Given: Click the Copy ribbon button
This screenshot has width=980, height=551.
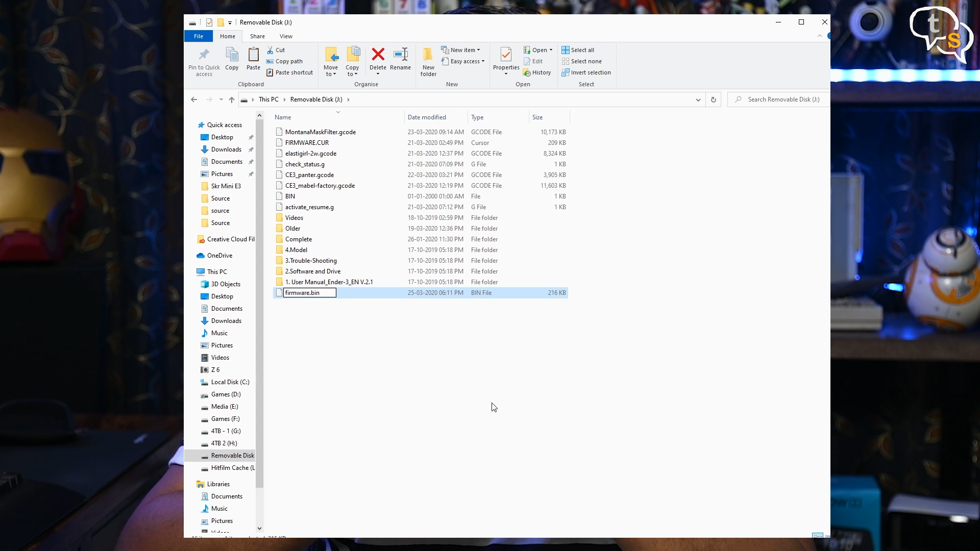Looking at the screenshot, I should (x=232, y=59).
